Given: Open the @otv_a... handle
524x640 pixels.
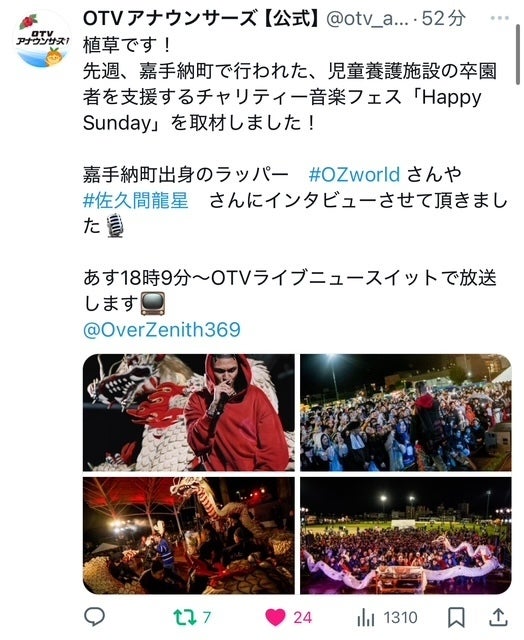Looking at the screenshot, I should pyautogui.click(x=367, y=18).
